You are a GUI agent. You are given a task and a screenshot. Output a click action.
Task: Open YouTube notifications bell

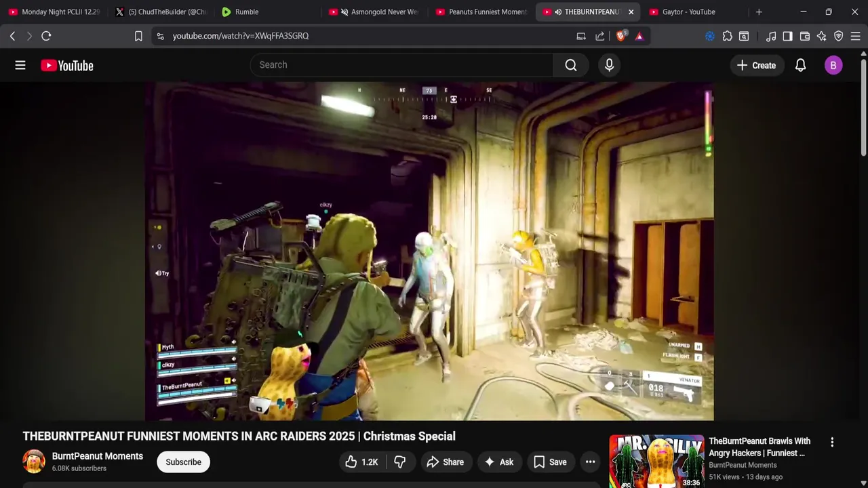point(800,65)
